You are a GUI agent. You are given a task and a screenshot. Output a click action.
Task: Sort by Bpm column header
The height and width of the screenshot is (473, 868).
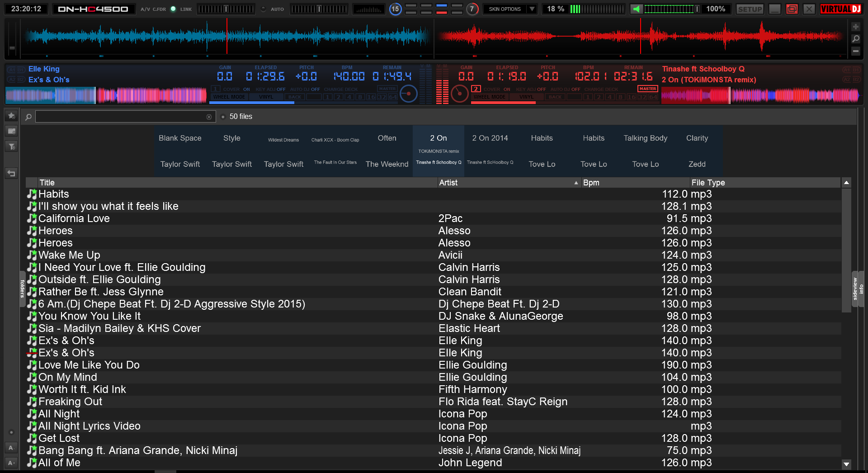pos(635,183)
